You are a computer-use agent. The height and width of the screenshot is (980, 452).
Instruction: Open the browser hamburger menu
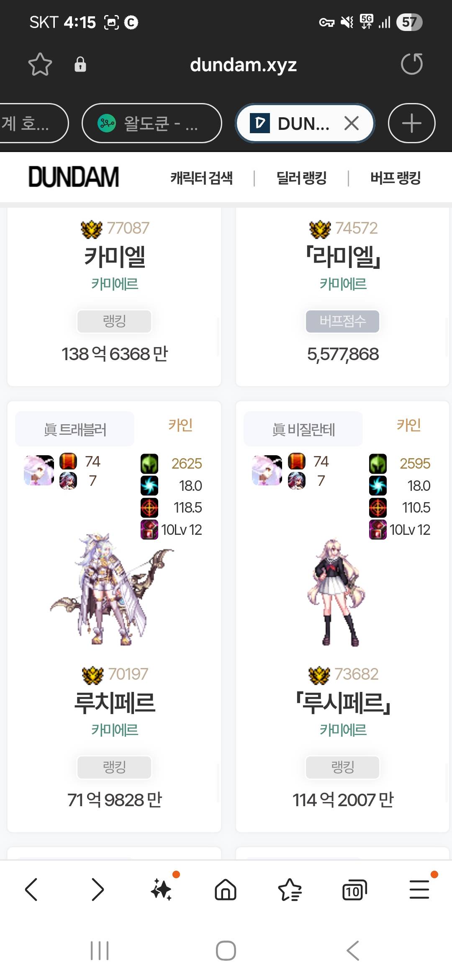pyautogui.click(x=419, y=889)
